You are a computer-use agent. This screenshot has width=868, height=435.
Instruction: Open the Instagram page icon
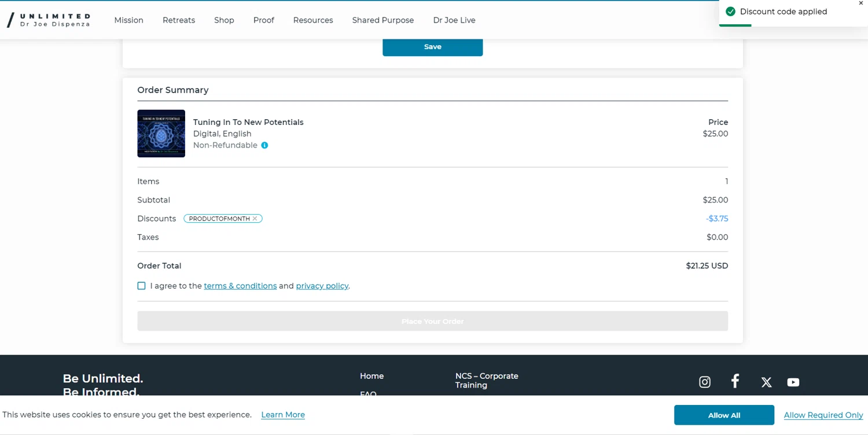click(x=705, y=382)
